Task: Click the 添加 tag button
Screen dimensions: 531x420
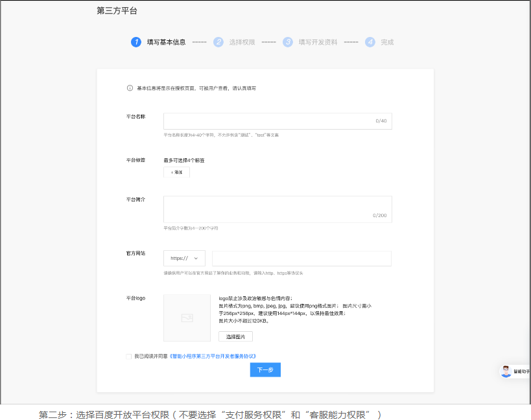Action: [x=176, y=172]
